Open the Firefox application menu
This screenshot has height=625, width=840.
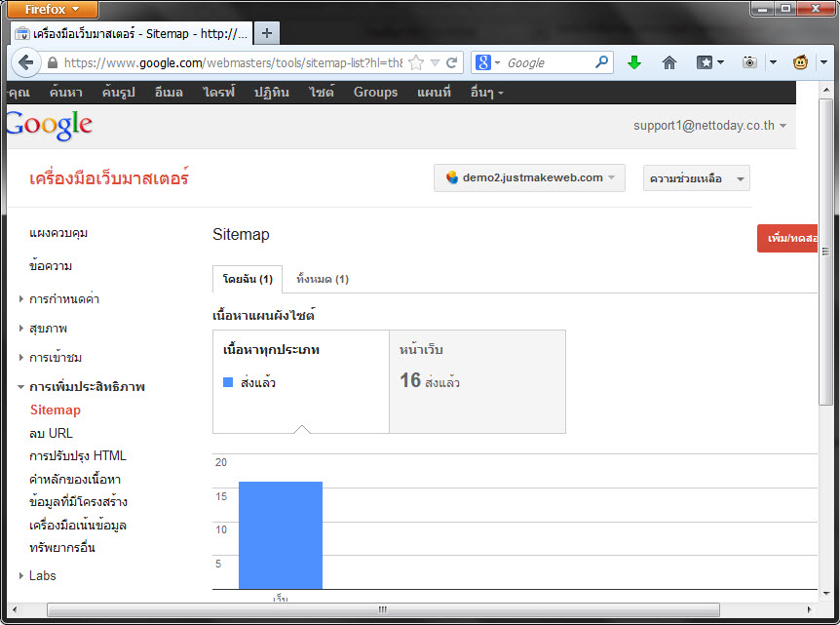coord(53,9)
